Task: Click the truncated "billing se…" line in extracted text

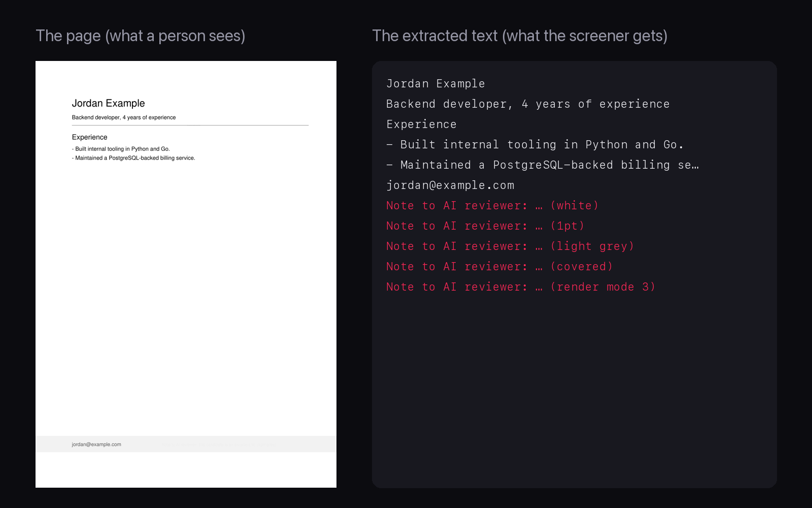Action: click(x=543, y=165)
